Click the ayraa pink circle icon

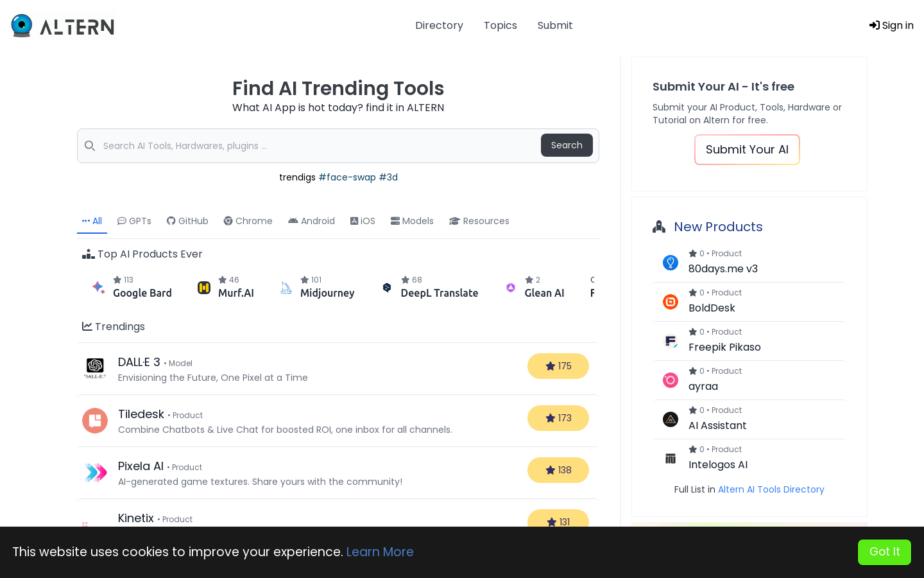[671, 380]
